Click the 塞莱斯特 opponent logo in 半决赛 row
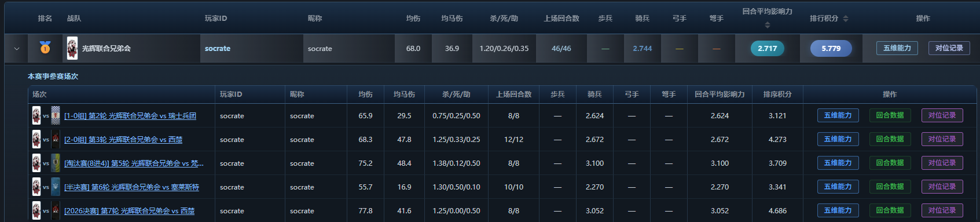Image resolution: width=980 pixels, height=222 pixels. point(56,187)
